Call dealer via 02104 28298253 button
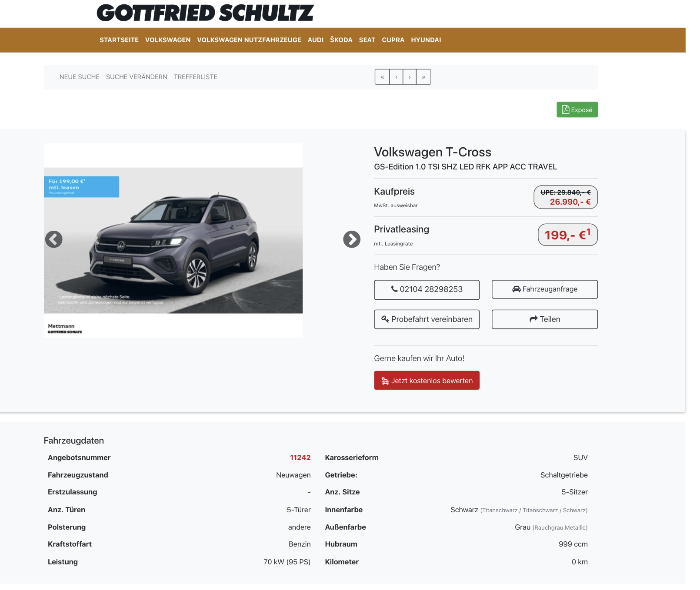This screenshot has width=700, height=590. [x=427, y=289]
